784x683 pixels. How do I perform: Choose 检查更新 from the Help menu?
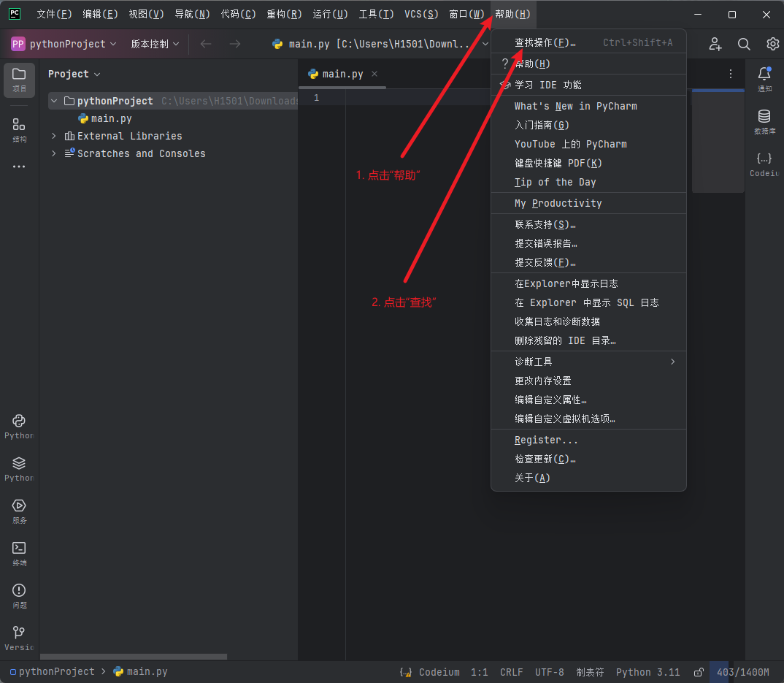545,459
